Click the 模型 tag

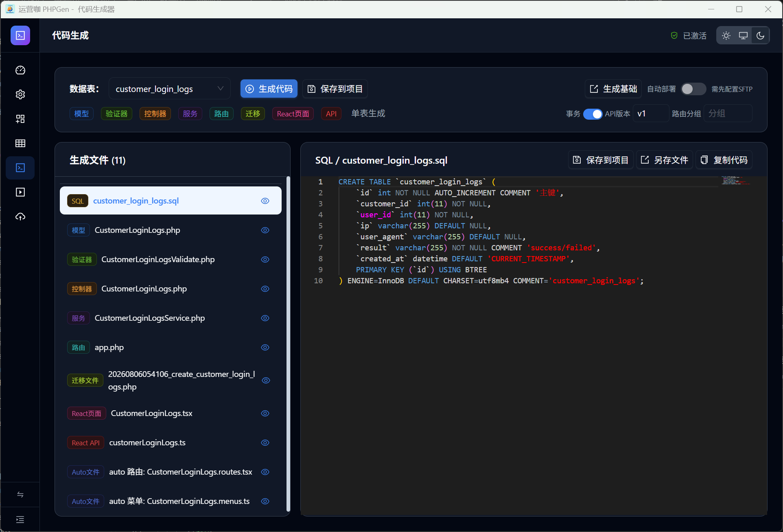(81, 114)
